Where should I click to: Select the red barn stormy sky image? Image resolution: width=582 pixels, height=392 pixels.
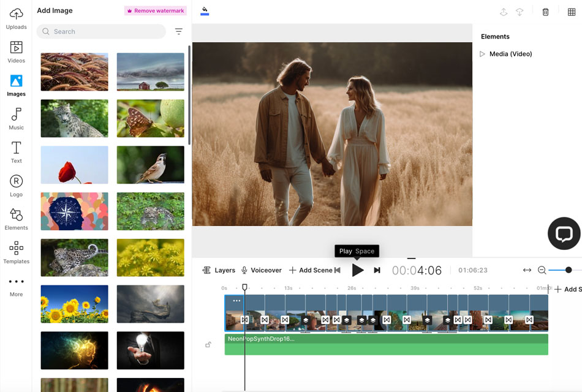pyautogui.click(x=150, y=72)
